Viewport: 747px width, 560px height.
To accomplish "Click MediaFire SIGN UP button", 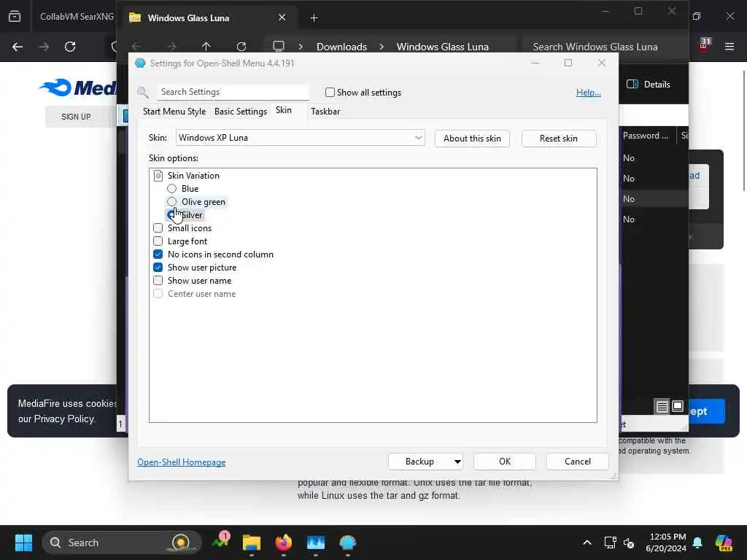I will (76, 117).
